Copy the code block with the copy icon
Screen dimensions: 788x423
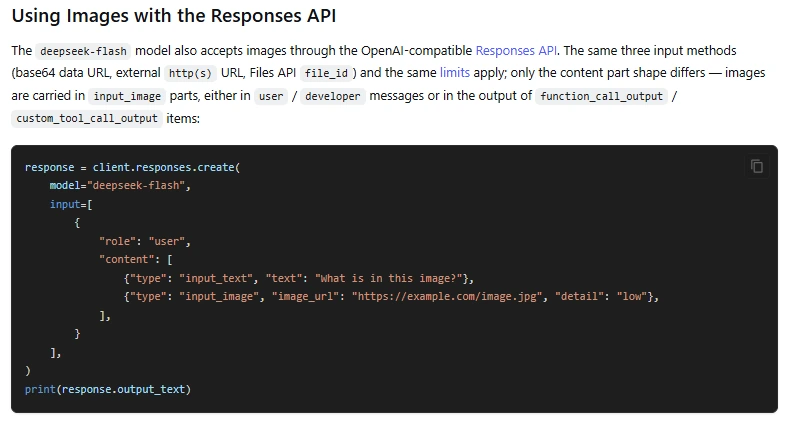pos(756,166)
